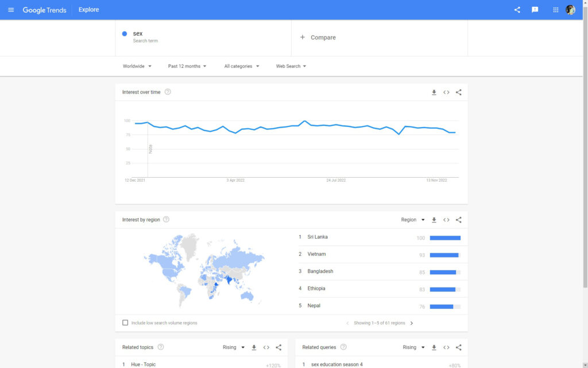Download Interest by region data
Screen dimensions: 588x368
pos(434,220)
